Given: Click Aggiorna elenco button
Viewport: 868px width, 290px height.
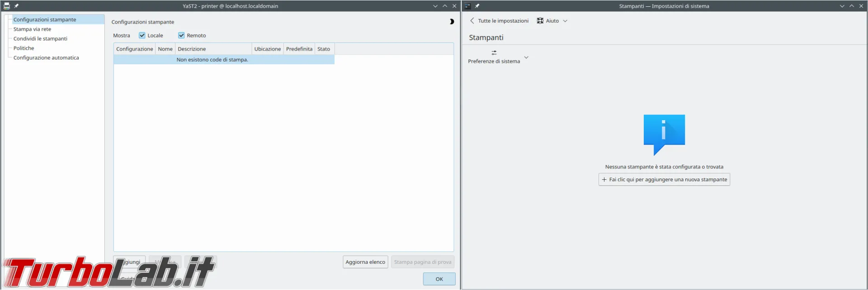Looking at the screenshot, I should click(x=365, y=262).
